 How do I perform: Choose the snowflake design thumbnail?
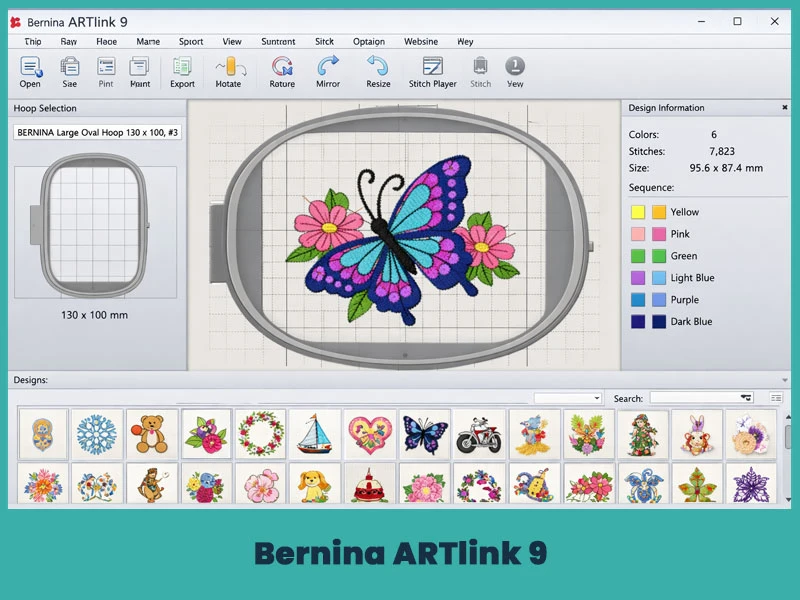[97, 434]
